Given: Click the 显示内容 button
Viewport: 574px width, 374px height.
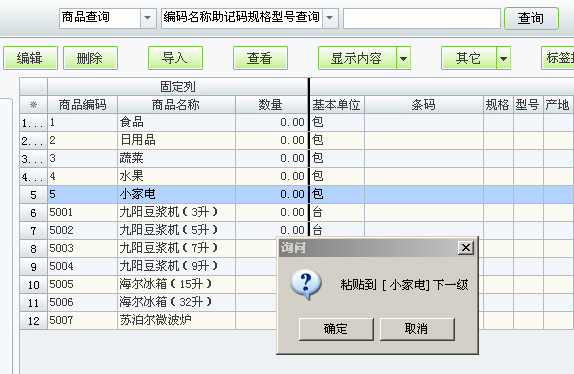Looking at the screenshot, I should 357,58.
